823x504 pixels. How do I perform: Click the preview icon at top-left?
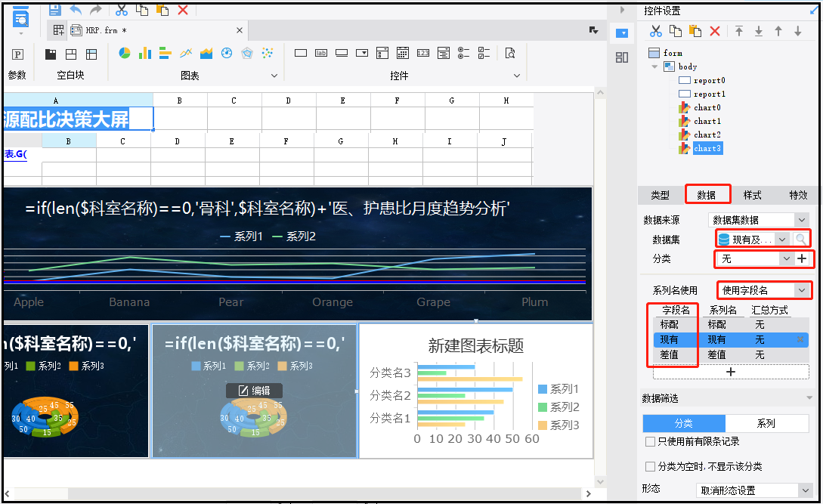point(20,18)
